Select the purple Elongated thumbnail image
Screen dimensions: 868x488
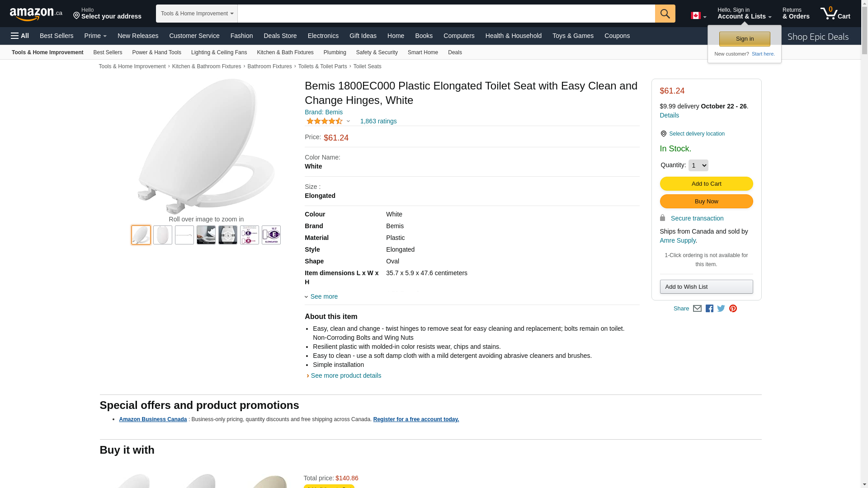pyautogui.click(x=271, y=235)
